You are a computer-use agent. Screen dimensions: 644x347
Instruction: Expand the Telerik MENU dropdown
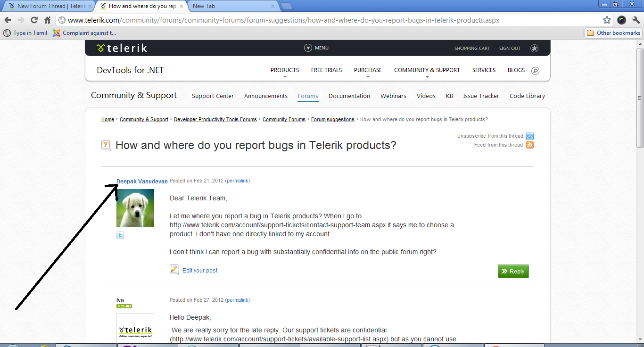tap(316, 48)
